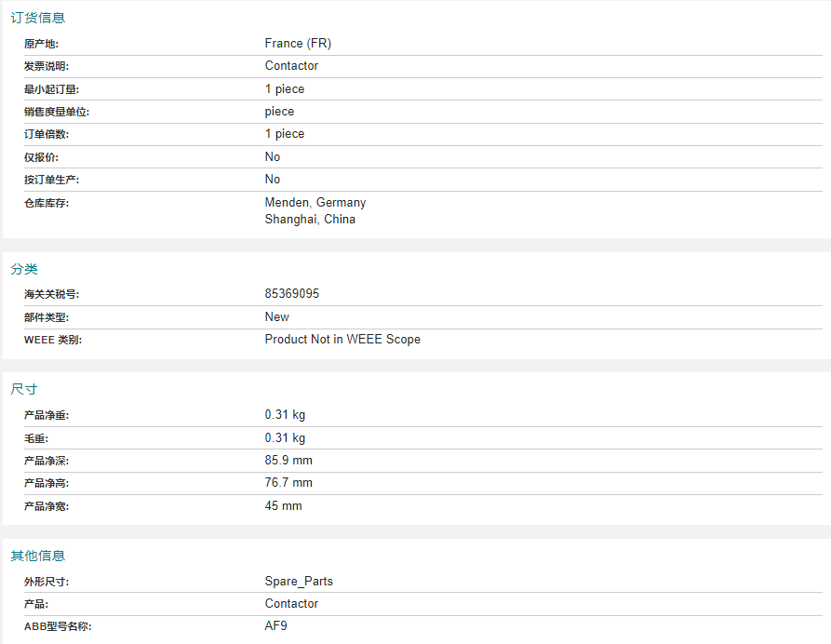Click the 最小起订量 label
This screenshot has height=644, width=831.
pyautogui.click(x=51, y=89)
